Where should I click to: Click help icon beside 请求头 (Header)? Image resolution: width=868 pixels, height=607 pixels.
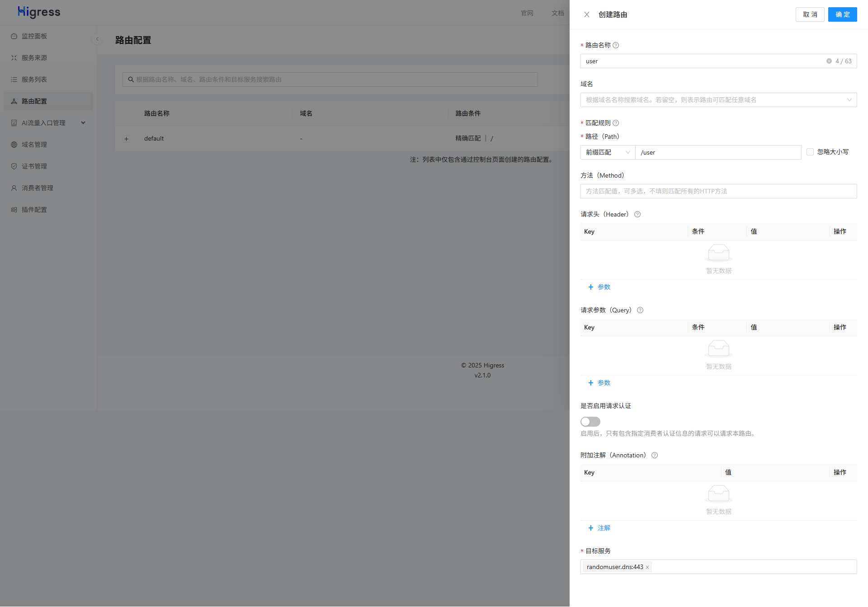(x=637, y=214)
